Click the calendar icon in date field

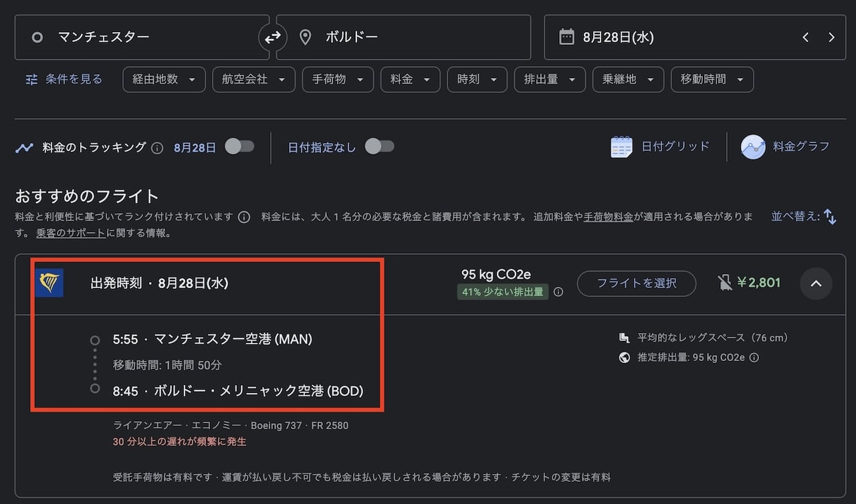tap(566, 37)
